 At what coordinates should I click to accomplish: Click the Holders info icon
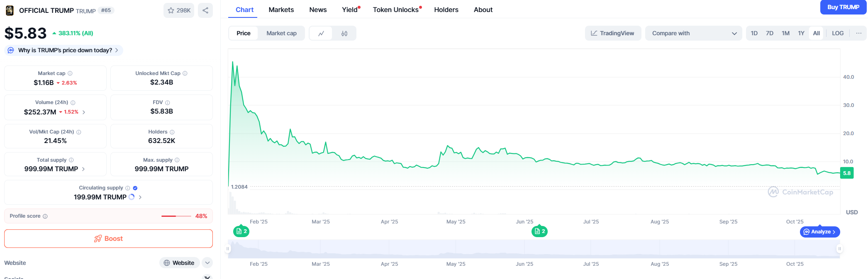click(x=172, y=132)
